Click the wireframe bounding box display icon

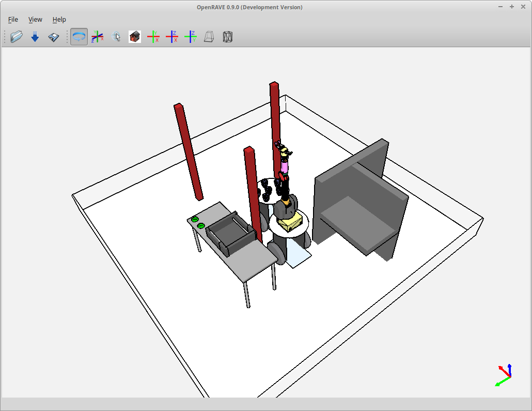click(x=227, y=36)
